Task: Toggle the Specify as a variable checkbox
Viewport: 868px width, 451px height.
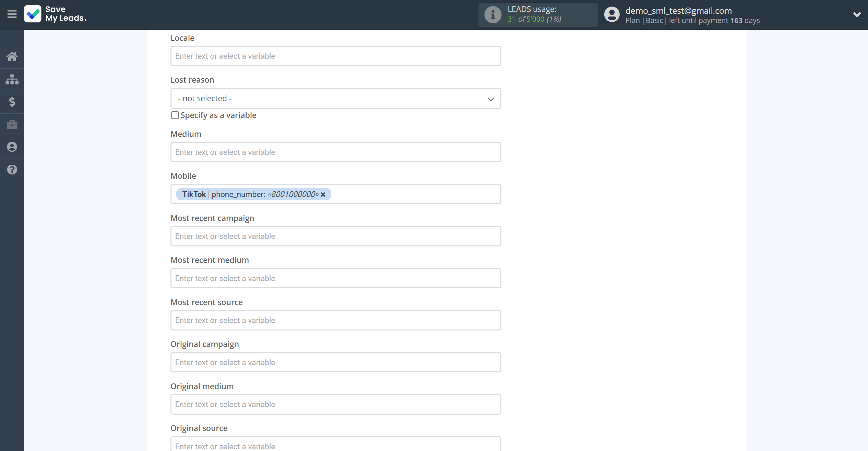Action: pyautogui.click(x=175, y=115)
